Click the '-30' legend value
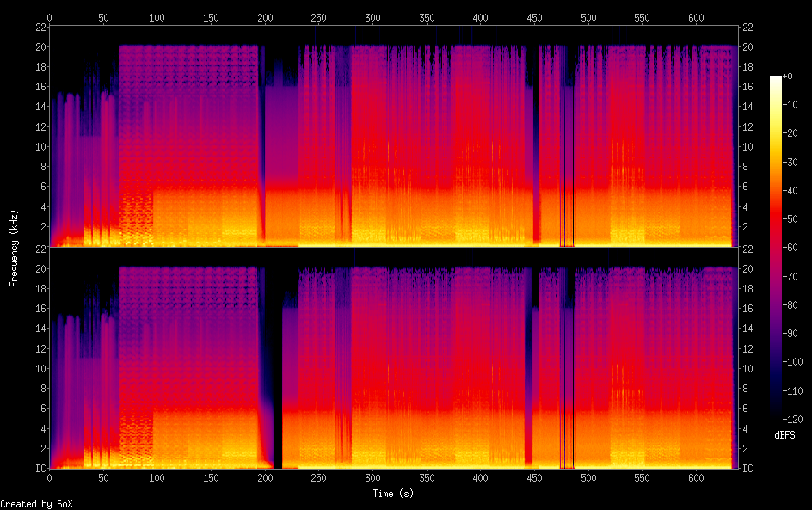Screen dimensions: 812x510 tap(790, 162)
